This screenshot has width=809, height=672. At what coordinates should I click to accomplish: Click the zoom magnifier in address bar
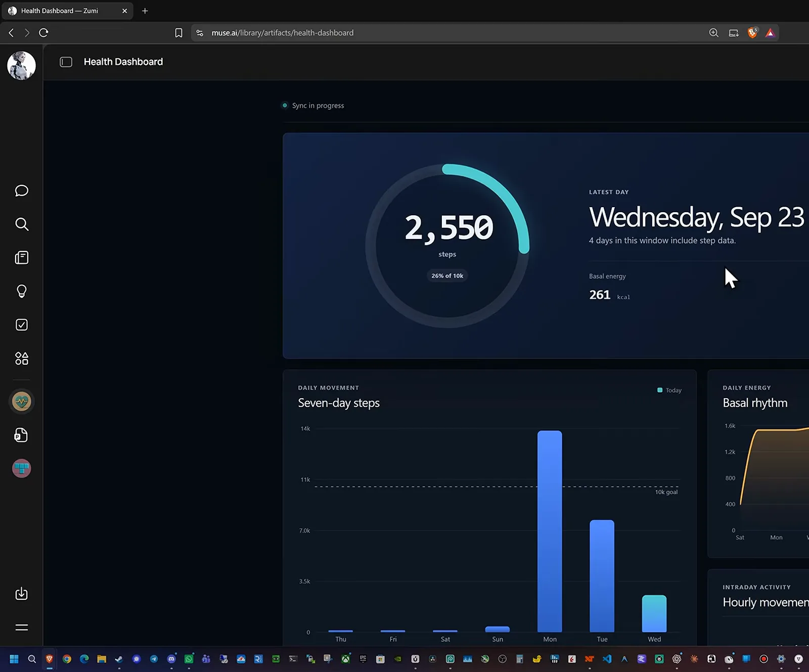(x=714, y=33)
